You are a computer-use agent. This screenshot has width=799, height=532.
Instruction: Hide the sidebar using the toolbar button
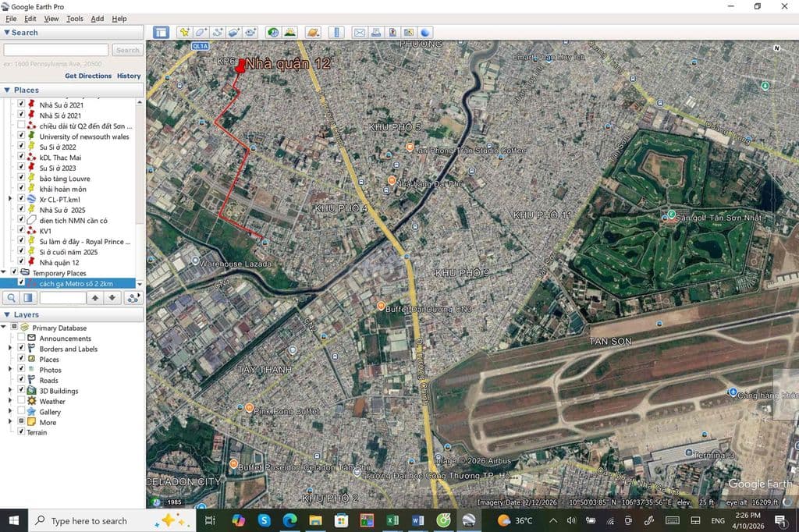click(161, 33)
